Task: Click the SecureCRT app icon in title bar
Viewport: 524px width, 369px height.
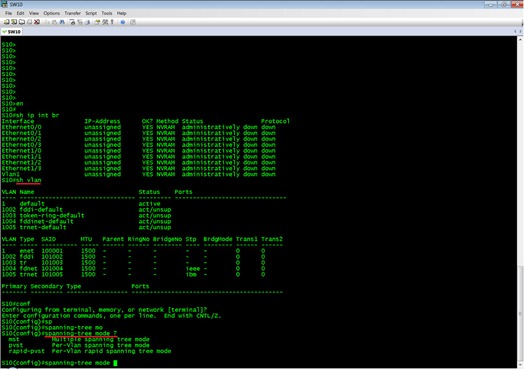Action: pyautogui.click(x=4, y=4)
